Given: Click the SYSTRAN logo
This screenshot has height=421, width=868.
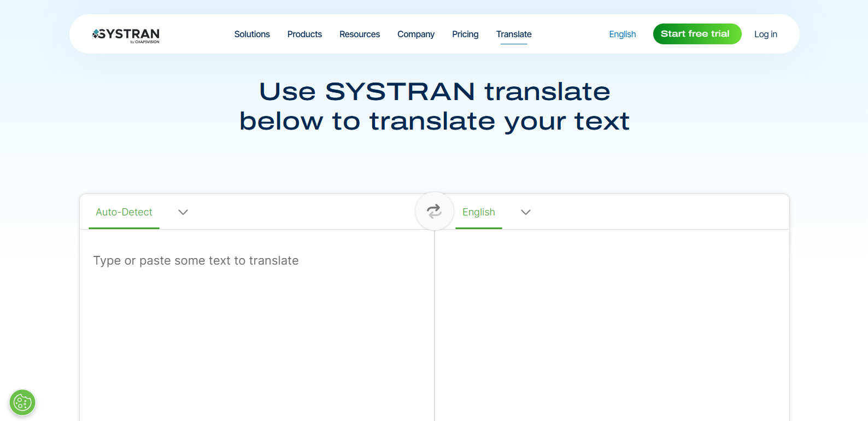Looking at the screenshot, I should (x=126, y=35).
